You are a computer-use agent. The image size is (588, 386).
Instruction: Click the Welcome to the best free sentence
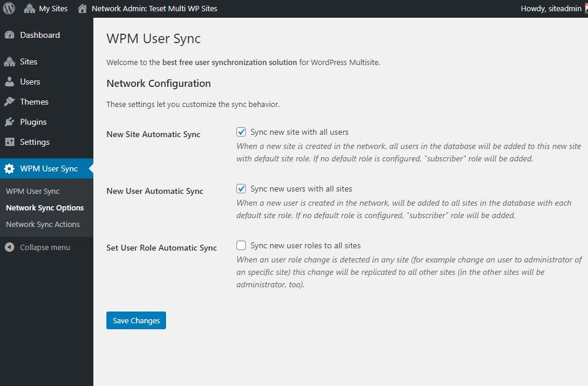tap(243, 62)
